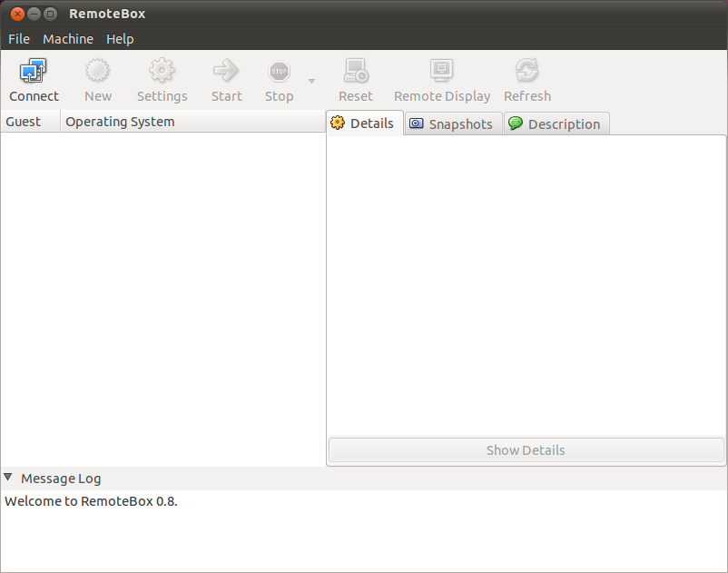Viewport: 728px width, 573px height.
Task: Open the Help menu
Action: [120, 39]
